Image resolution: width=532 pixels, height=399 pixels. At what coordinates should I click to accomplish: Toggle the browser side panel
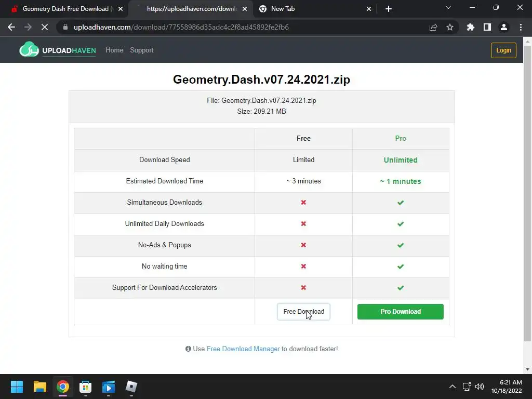click(x=487, y=27)
